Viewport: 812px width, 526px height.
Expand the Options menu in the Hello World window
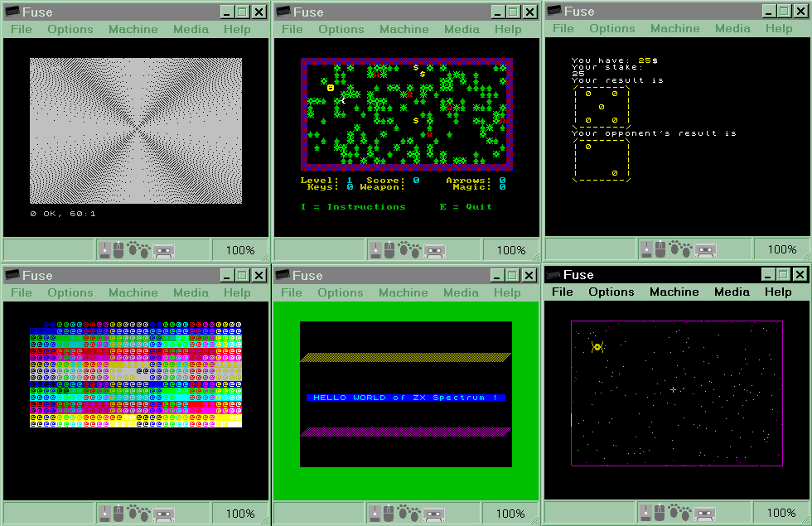pos(341,292)
